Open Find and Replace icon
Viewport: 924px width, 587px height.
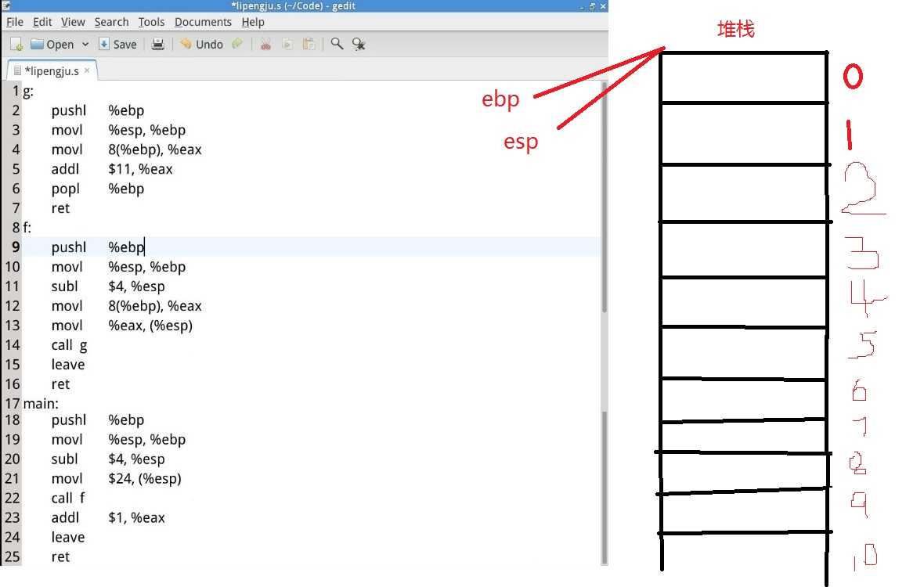pos(359,44)
